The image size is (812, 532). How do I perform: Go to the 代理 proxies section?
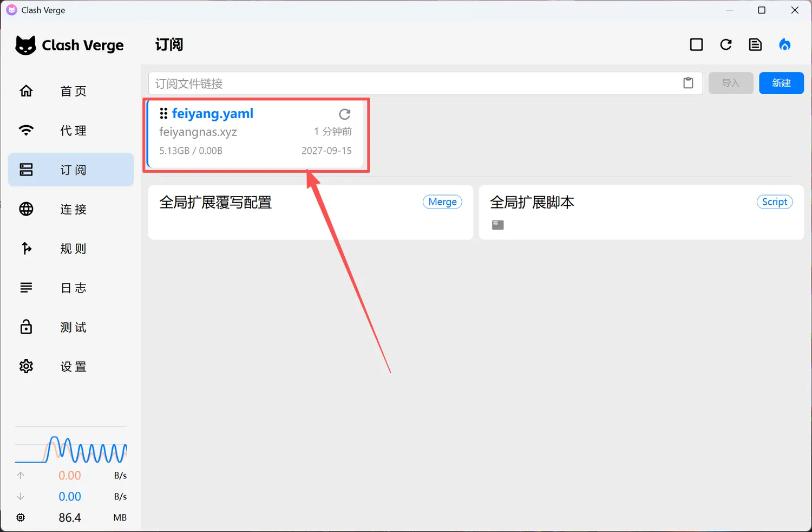tap(71, 131)
